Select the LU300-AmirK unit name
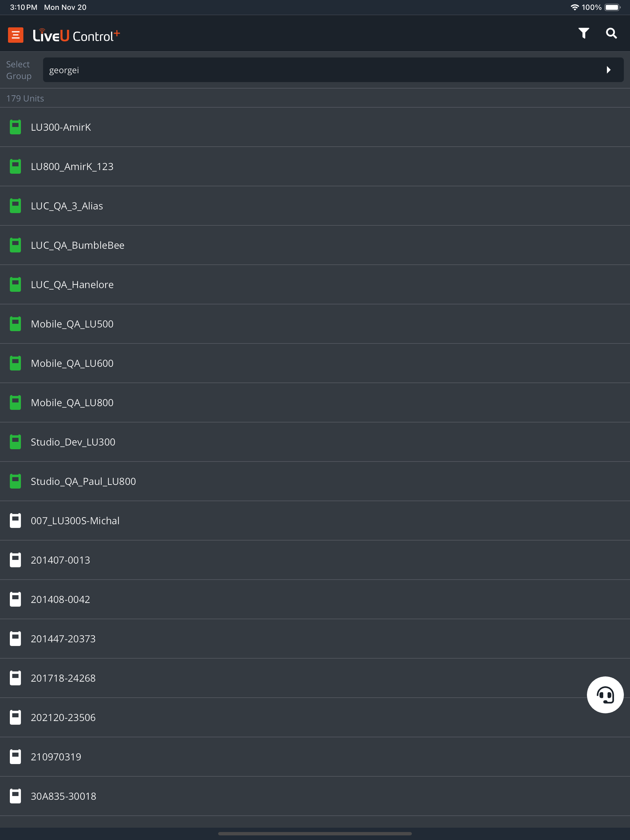The width and height of the screenshot is (630, 840). point(61,127)
